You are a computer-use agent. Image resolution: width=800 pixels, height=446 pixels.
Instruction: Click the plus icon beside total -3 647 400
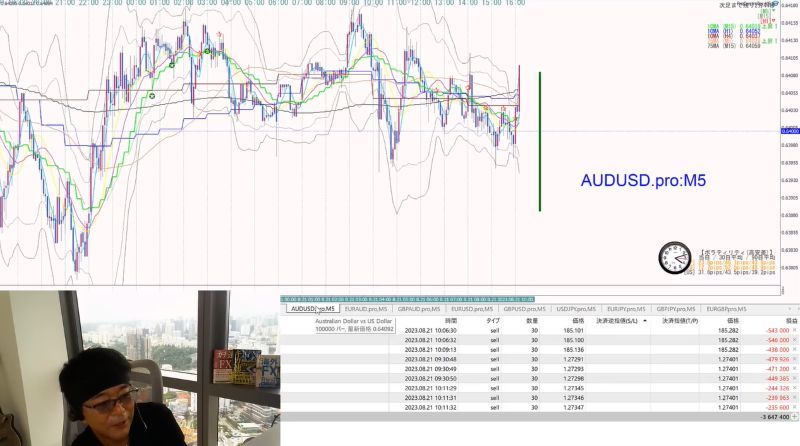(x=794, y=417)
